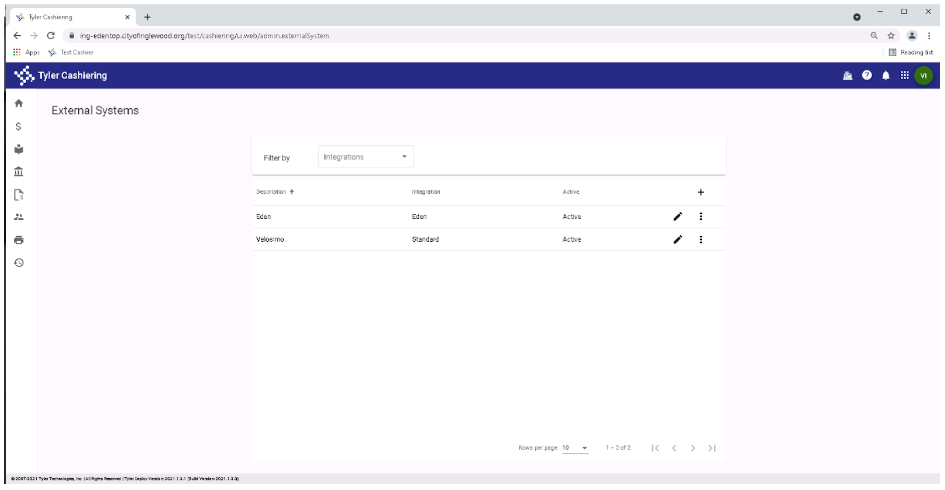Go to next page of table
The height and width of the screenshot is (490, 945).
pos(693,448)
